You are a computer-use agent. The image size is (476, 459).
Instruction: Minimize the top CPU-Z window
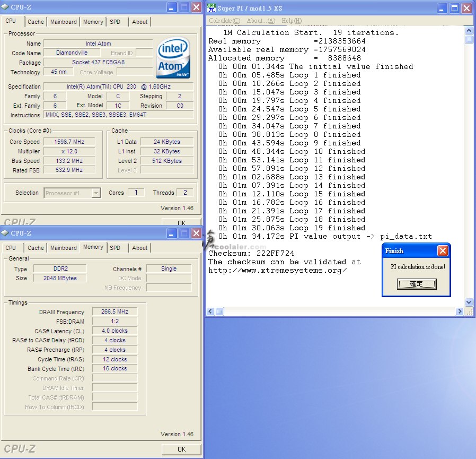(x=172, y=7)
